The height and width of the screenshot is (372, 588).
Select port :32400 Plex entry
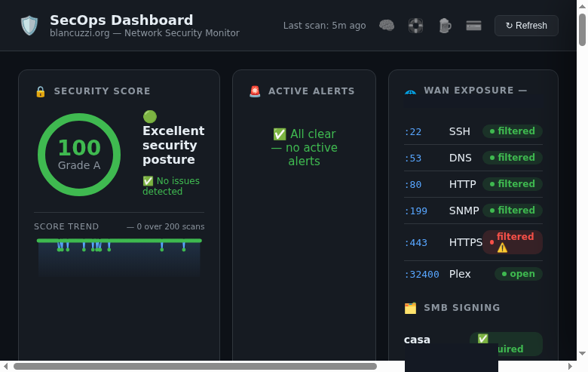(473, 274)
